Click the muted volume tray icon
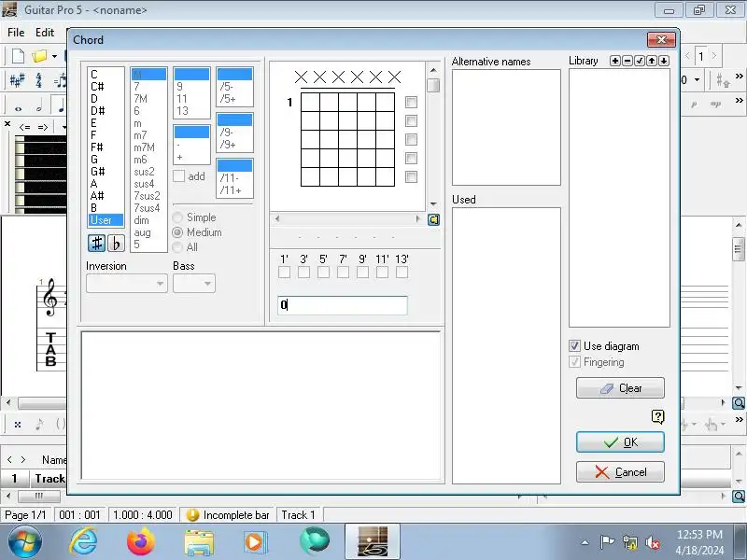This screenshot has width=747, height=560. (x=652, y=542)
